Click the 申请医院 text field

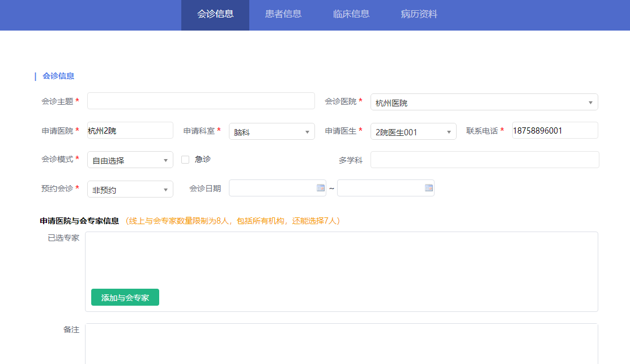click(x=130, y=130)
